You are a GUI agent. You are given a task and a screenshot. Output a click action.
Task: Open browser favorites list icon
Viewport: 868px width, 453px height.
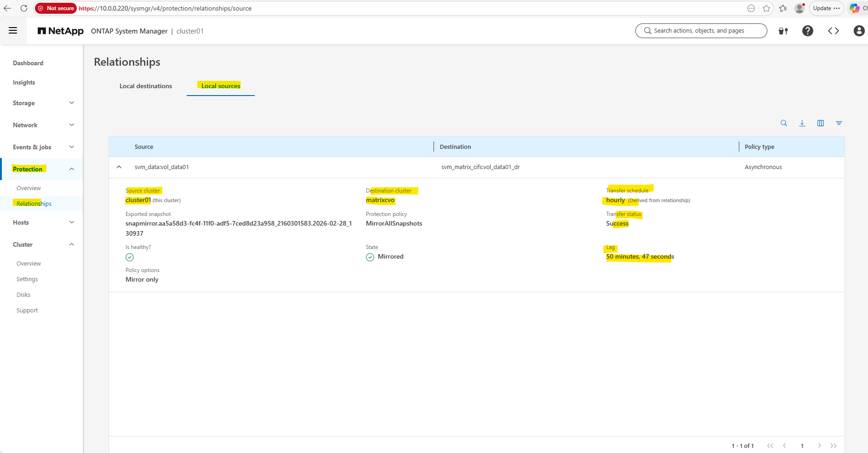point(783,8)
